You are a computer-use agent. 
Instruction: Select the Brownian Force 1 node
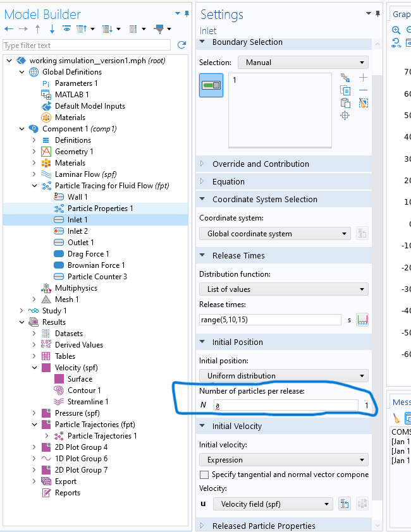96,265
